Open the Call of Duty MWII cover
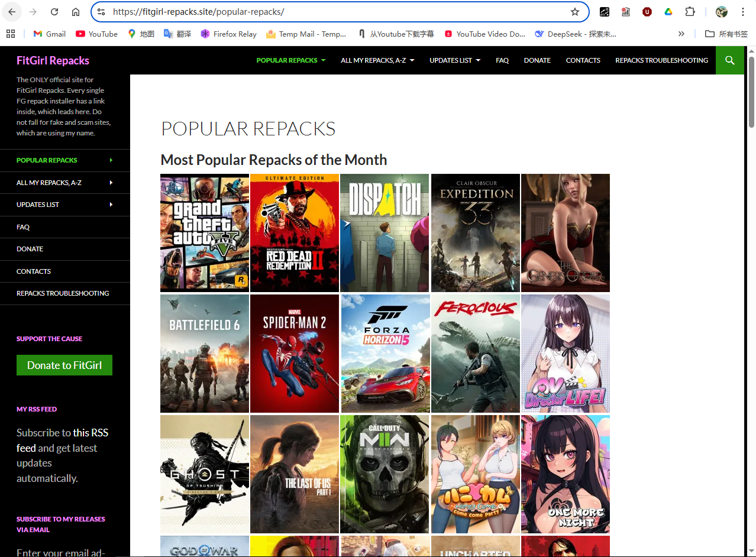 tap(385, 474)
